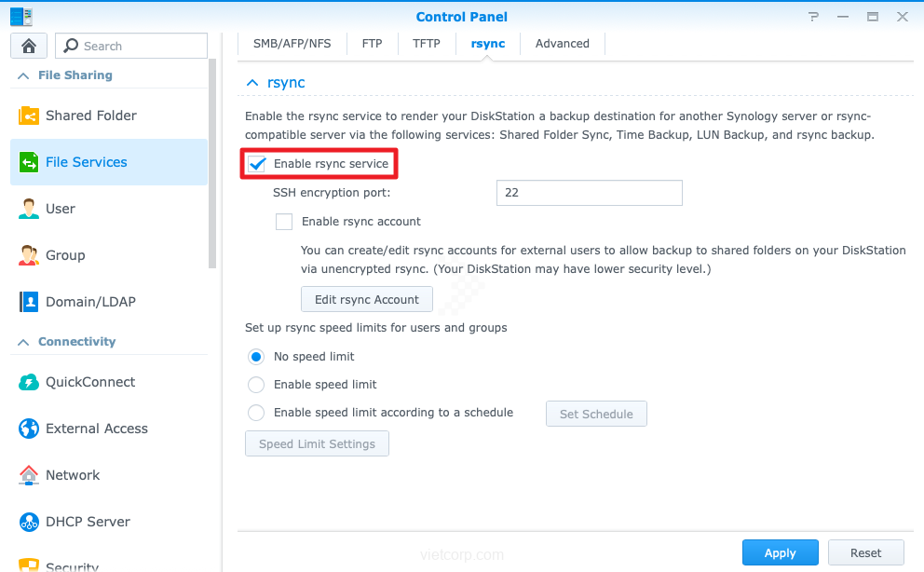Open Shared Folder from its sidebar icon
This screenshot has width=924, height=572.
click(29, 116)
